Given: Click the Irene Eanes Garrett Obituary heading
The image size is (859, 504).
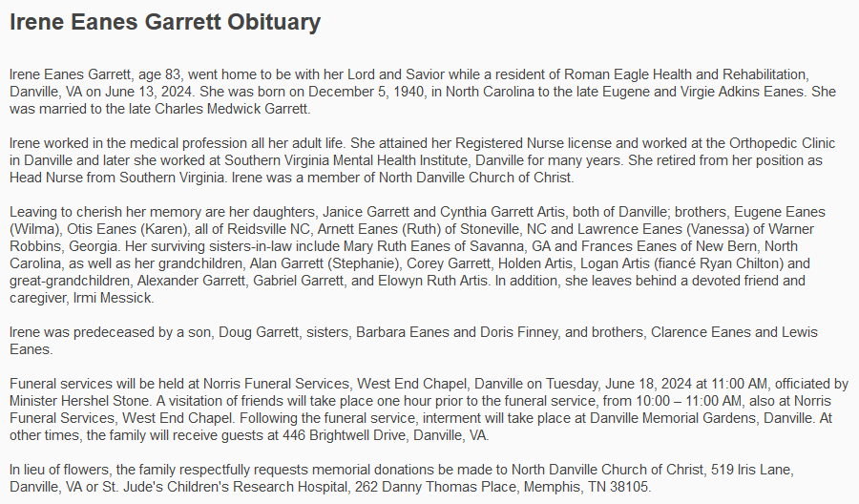Looking at the screenshot, I should [165, 22].
